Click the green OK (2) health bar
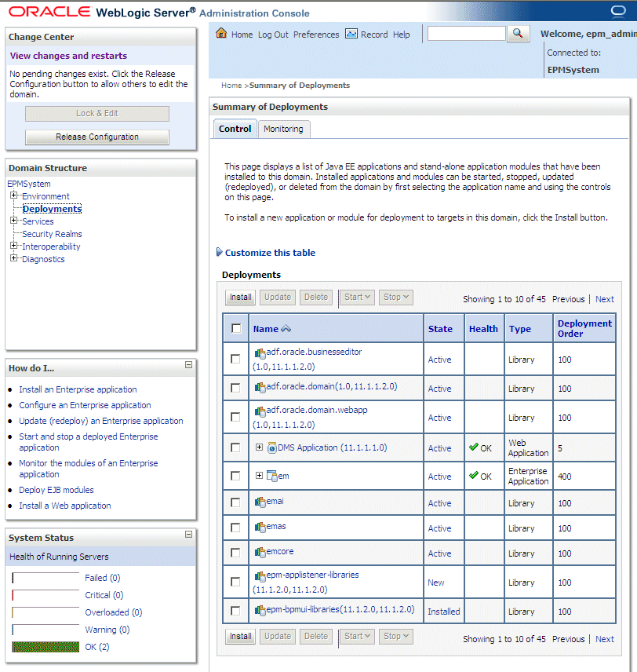Image resolution: width=637 pixels, height=672 pixels. 45,647
